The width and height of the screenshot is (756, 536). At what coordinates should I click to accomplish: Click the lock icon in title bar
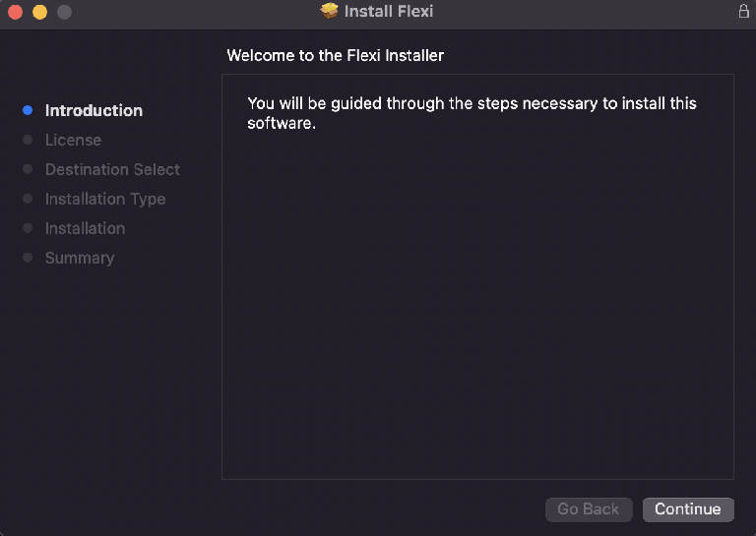[743, 11]
